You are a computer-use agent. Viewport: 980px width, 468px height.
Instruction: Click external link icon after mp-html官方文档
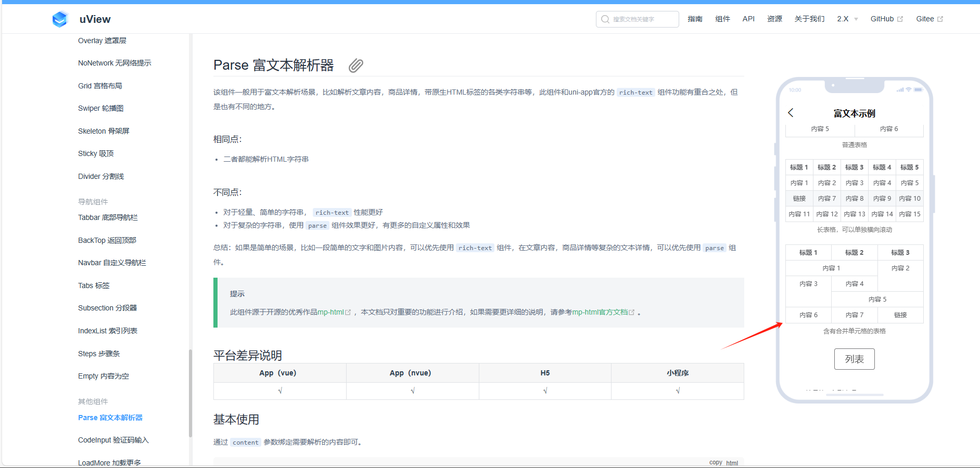point(631,313)
